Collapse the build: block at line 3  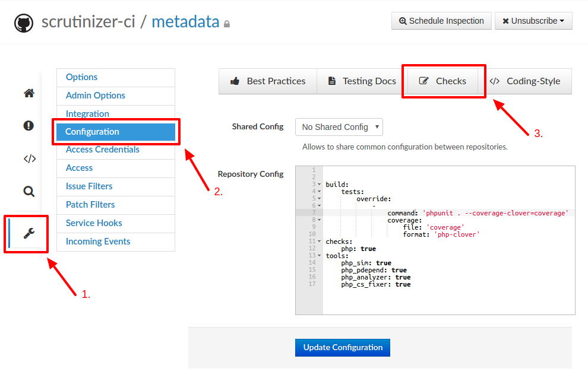tap(319, 185)
